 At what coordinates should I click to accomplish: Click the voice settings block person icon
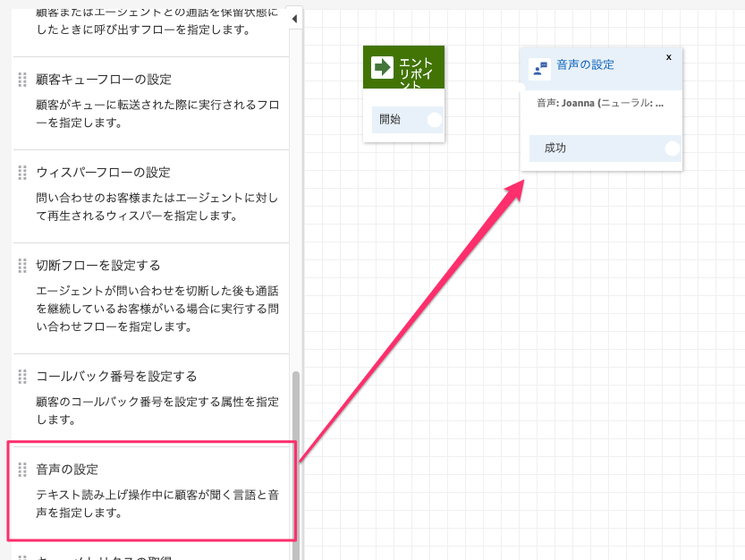tap(540, 70)
